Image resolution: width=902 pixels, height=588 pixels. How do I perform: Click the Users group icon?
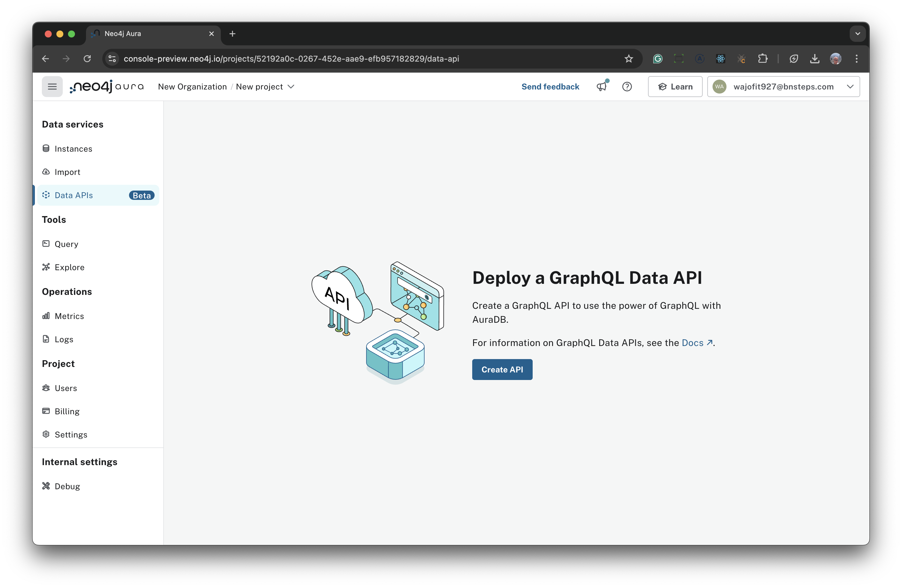(x=46, y=388)
